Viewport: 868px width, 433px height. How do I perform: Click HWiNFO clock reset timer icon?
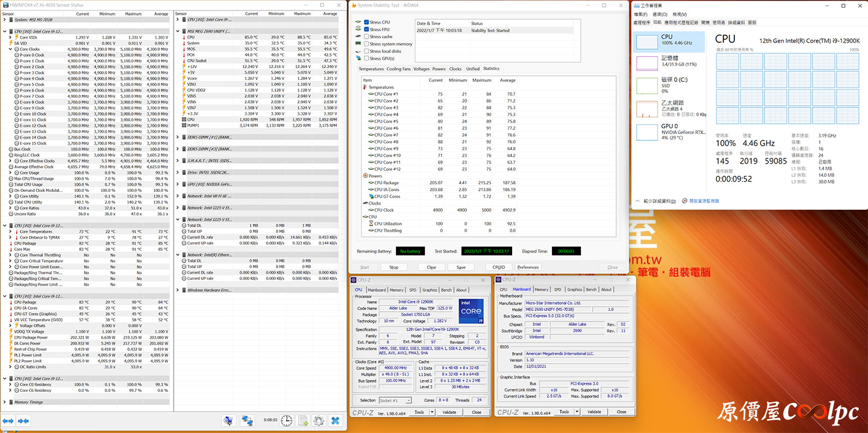pos(287,421)
